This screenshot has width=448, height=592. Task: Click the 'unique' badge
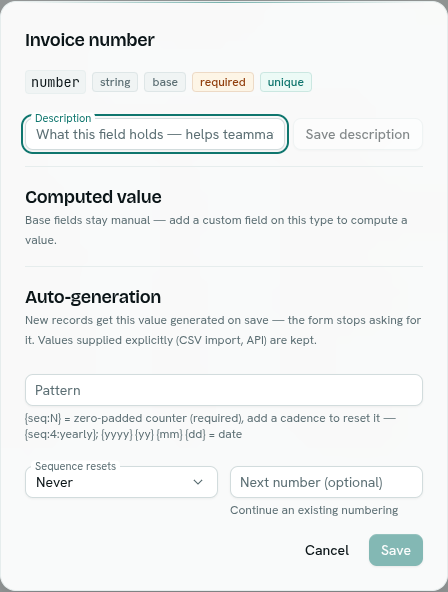point(286,82)
